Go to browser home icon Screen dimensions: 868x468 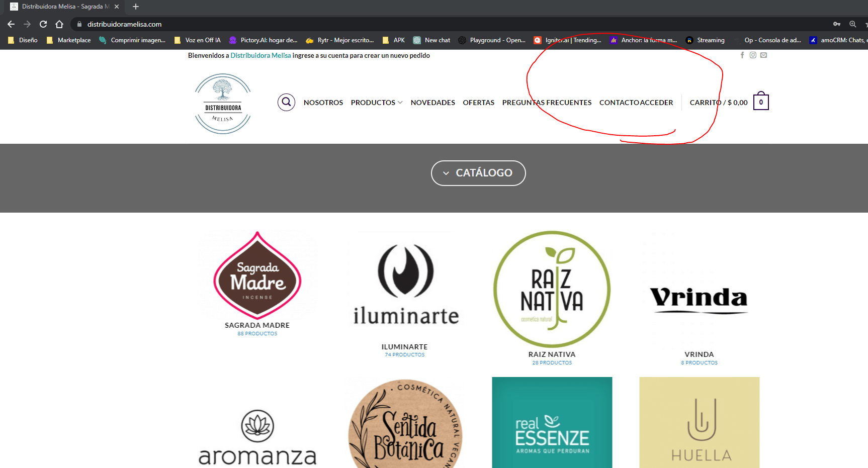point(59,24)
